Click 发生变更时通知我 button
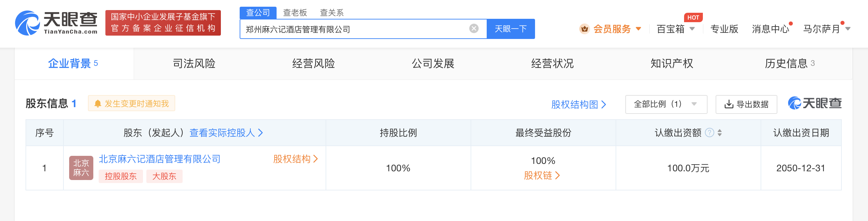This screenshot has height=221, width=868. (132, 103)
